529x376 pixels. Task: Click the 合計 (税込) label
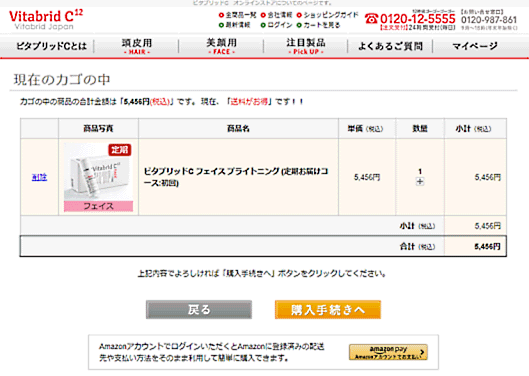(417, 247)
